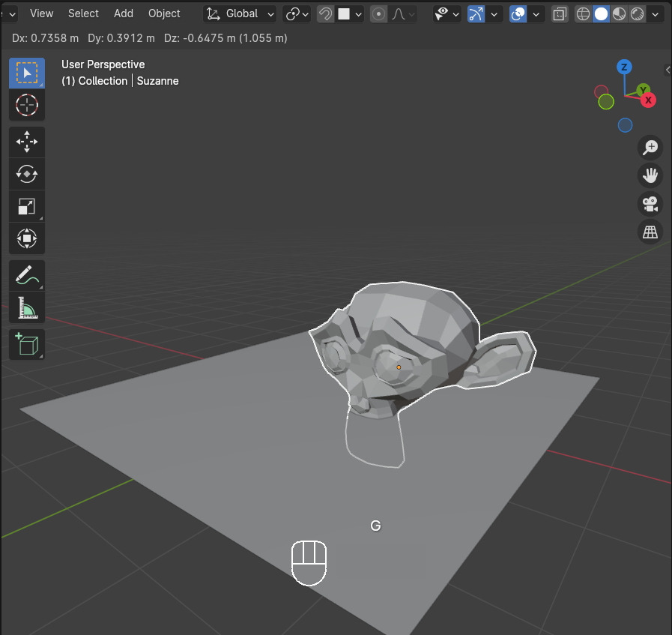Switch to the Scale tool
The image size is (672, 635).
(x=26, y=206)
